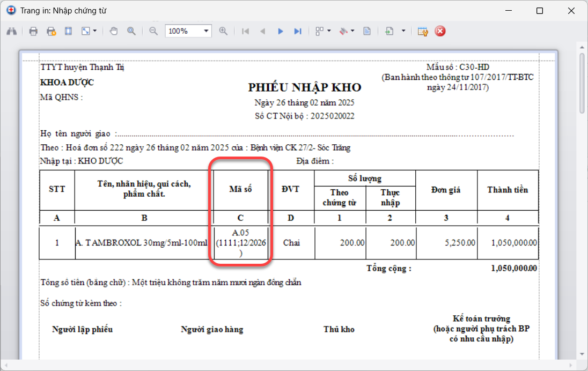The height and width of the screenshot is (371, 588).
Task: Click the 'Thủ kho' signature label
Action: [339, 329]
